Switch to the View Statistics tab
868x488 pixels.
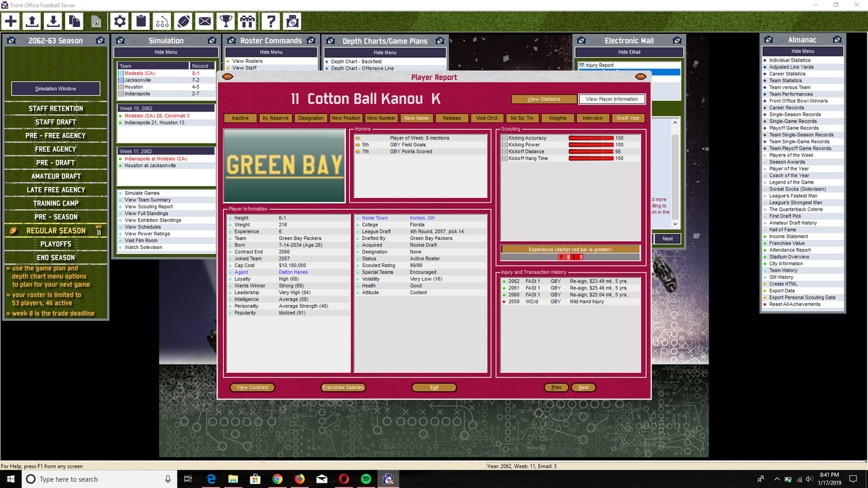click(543, 99)
